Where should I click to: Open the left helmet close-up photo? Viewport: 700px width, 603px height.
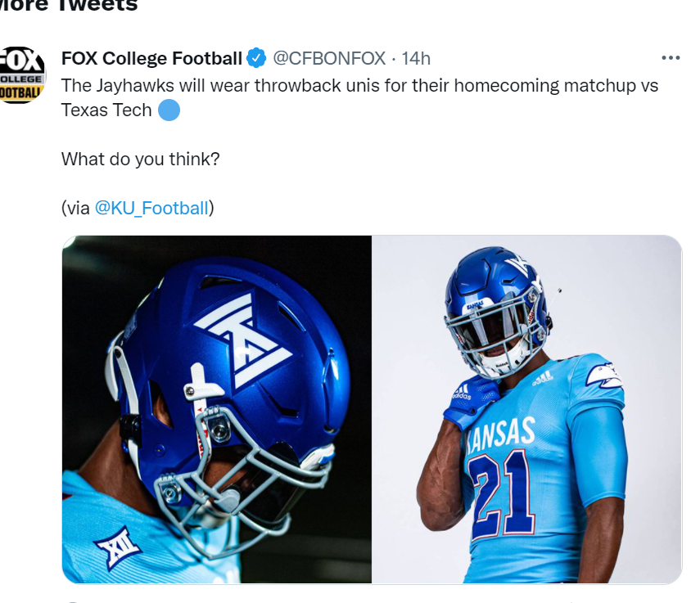pos(217,409)
